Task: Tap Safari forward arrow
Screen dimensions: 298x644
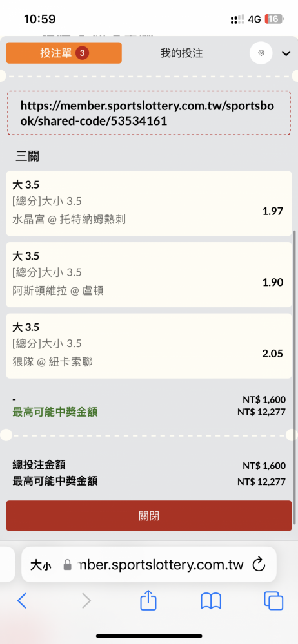Action: coord(86,601)
